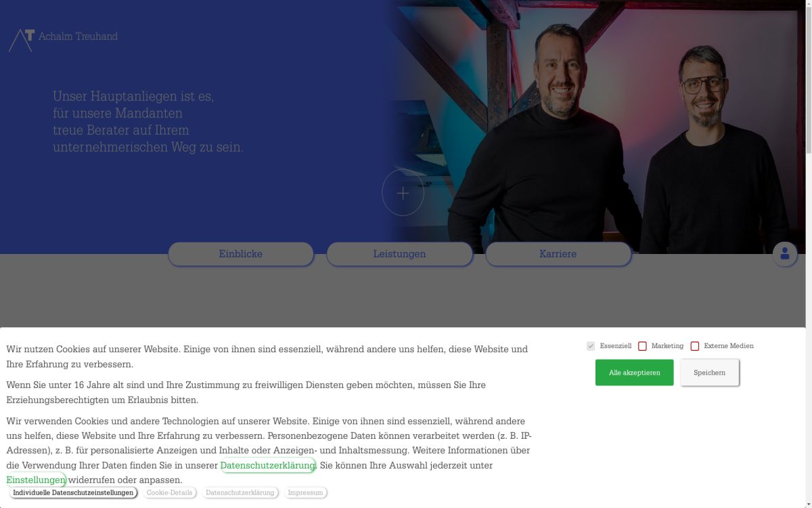The width and height of the screenshot is (812, 508).
Task: Select the Karriere tab
Action: coord(558,254)
